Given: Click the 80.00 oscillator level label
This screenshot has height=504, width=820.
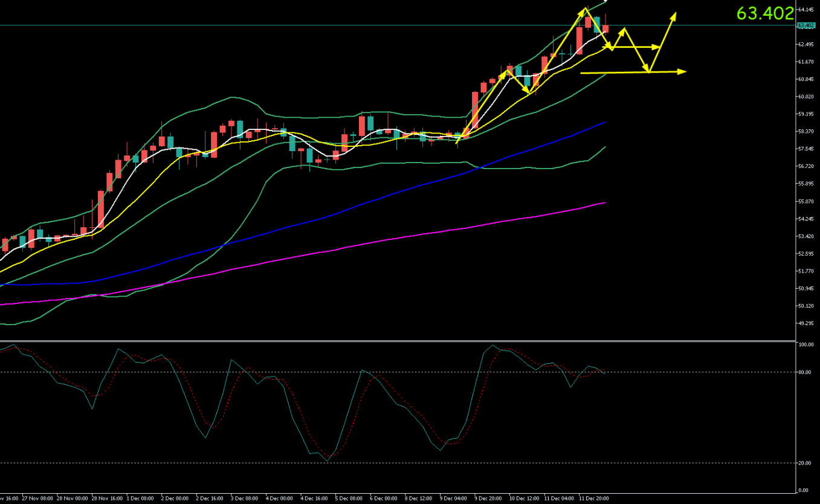Looking at the screenshot, I should (804, 372).
